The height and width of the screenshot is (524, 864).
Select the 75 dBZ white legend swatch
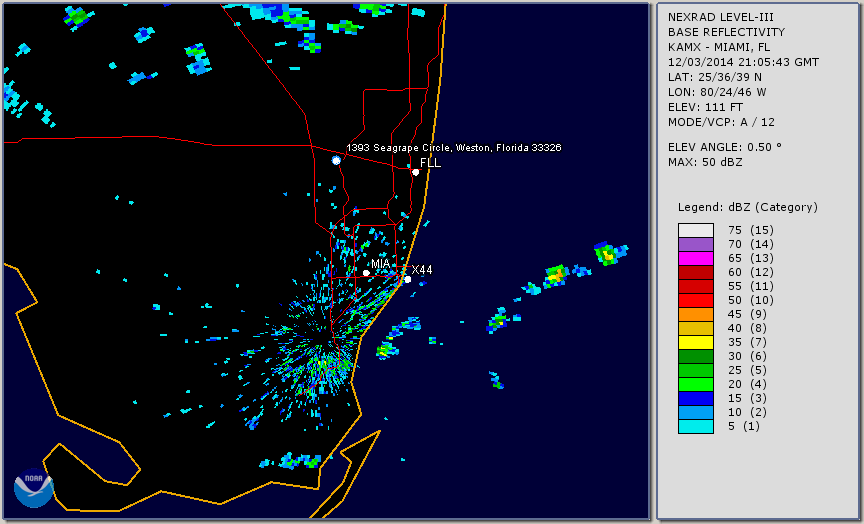pos(696,230)
